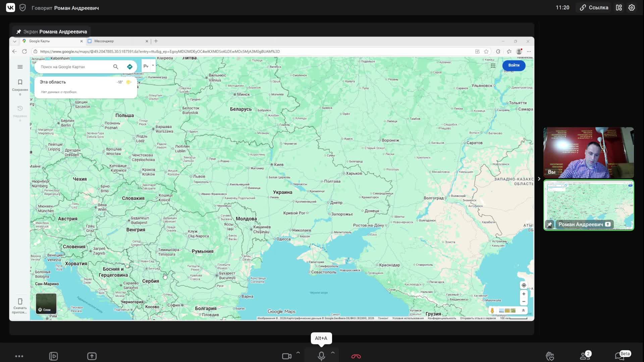The height and width of the screenshot is (362, 644).
Task: Expand camera options chevron
Action: click(298, 353)
